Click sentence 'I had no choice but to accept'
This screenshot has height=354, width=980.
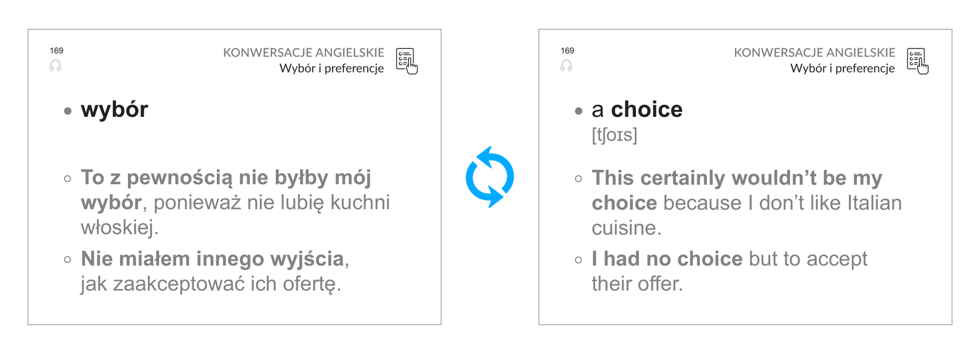tap(730, 259)
